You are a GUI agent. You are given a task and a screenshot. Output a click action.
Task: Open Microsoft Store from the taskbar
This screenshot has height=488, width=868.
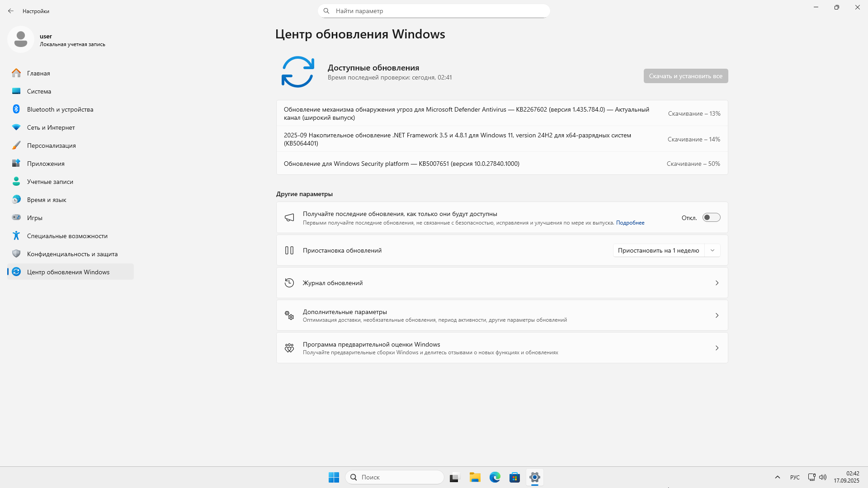pos(514,477)
